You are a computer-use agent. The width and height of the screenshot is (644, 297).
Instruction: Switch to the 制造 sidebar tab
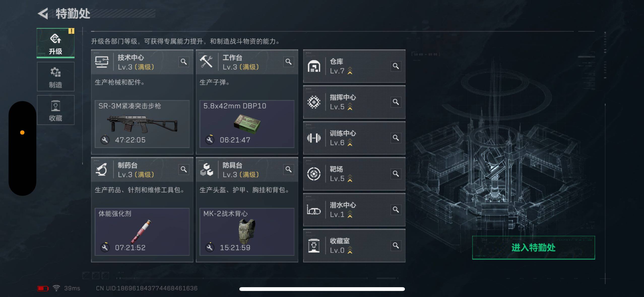56,77
